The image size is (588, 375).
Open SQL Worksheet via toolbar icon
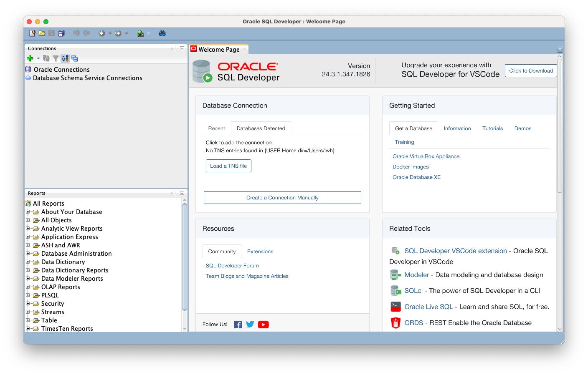click(140, 33)
